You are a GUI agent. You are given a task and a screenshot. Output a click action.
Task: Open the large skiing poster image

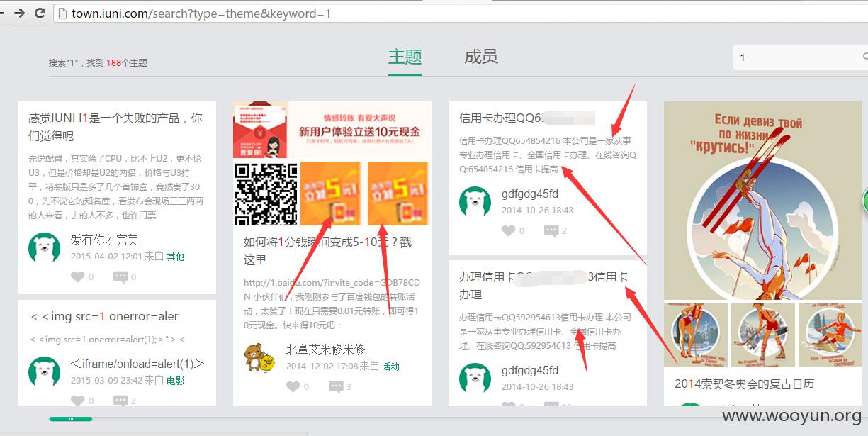coord(763,201)
